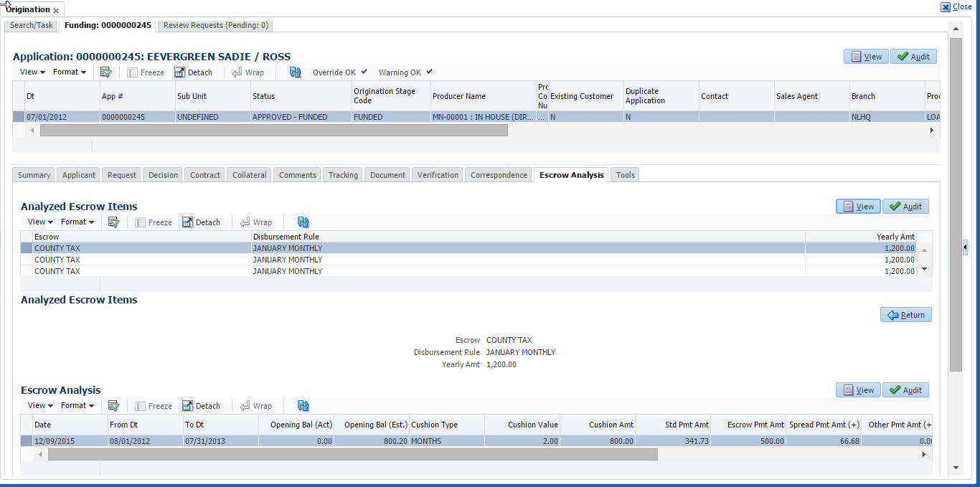
Task: Click Audit button in Application section
Action: tap(913, 57)
